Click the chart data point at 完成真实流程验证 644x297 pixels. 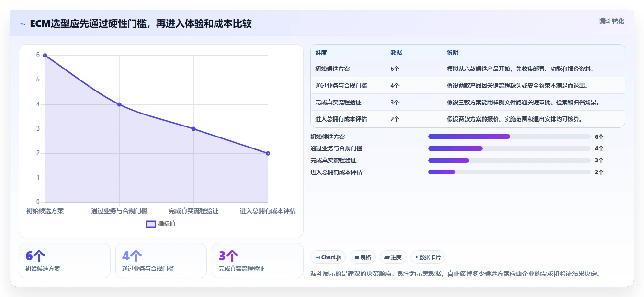193,129
